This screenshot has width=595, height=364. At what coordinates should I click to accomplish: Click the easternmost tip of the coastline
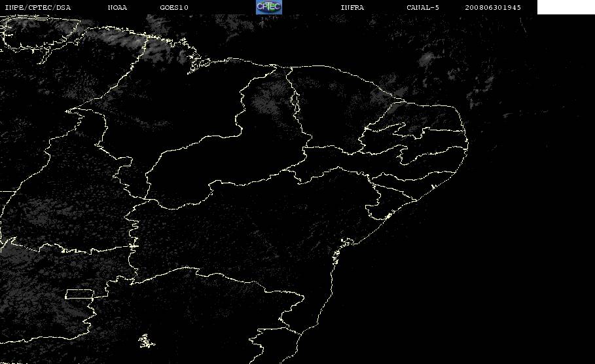click(x=467, y=144)
